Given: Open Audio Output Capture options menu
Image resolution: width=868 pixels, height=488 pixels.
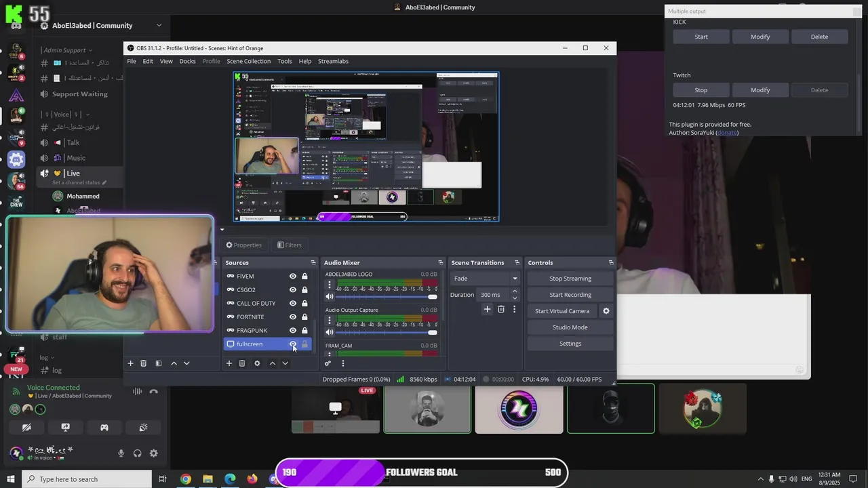Looking at the screenshot, I should [x=330, y=321].
